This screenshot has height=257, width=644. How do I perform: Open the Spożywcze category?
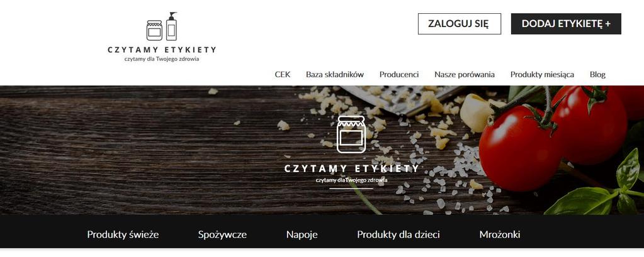tap(222, 235)
